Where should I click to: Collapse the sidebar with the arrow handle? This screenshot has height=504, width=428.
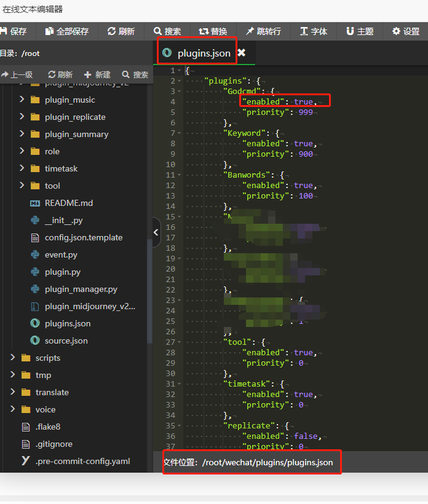[x=156, y=232]
